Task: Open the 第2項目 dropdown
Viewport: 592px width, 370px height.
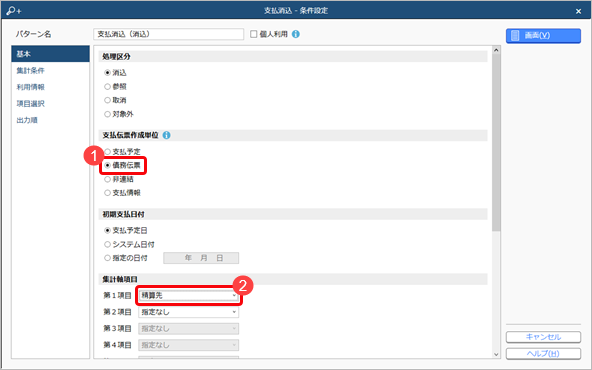Action: point(188,312)
